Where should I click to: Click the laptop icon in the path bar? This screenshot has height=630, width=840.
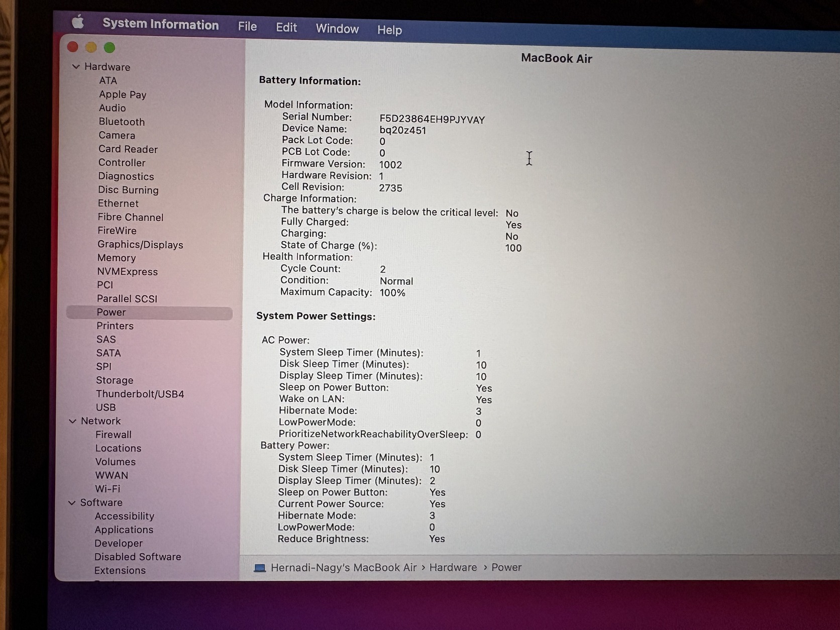tap(260, 568)
